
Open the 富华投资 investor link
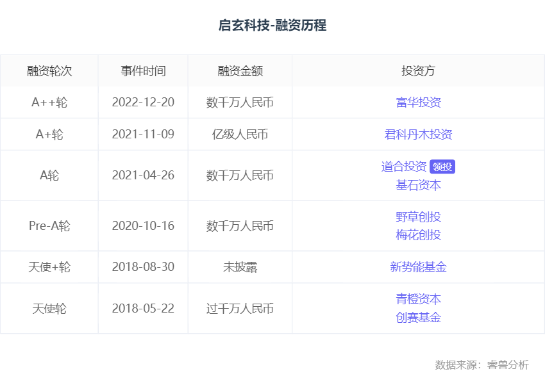(x=418, y=102)
